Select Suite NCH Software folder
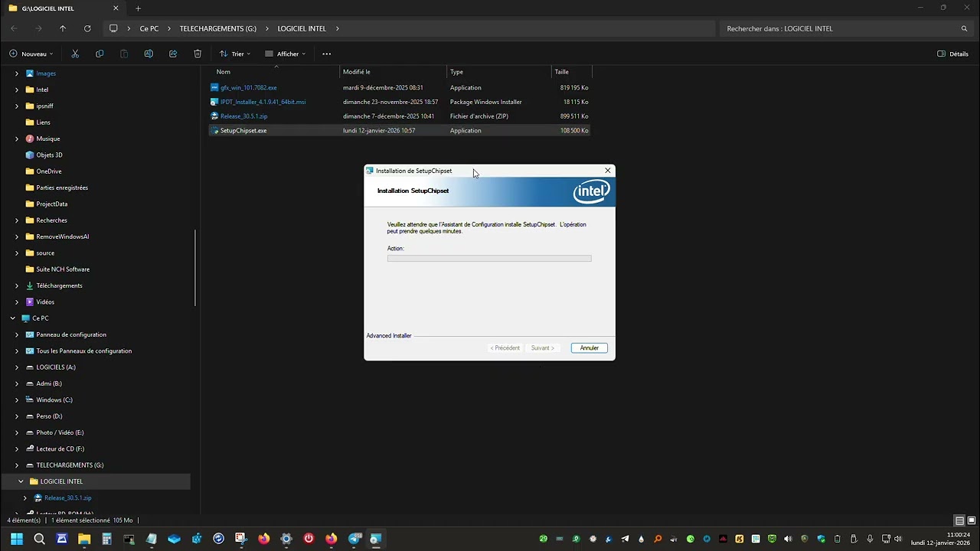 coord(63,269)
